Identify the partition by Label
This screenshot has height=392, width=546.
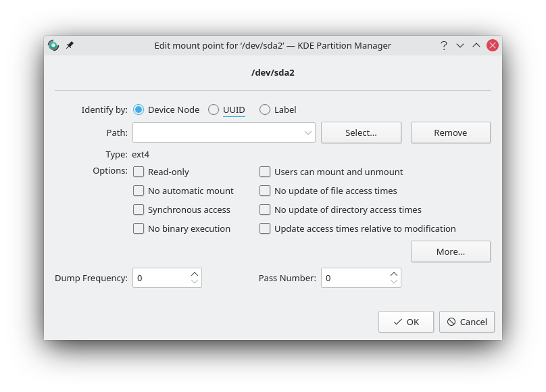pos(265,109)
